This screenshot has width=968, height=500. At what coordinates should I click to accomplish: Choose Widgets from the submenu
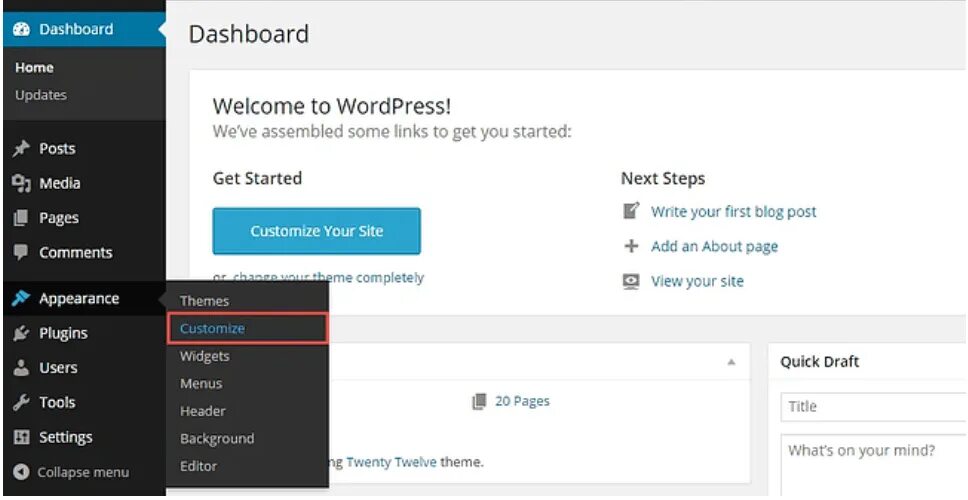click(x=204, y=356)
